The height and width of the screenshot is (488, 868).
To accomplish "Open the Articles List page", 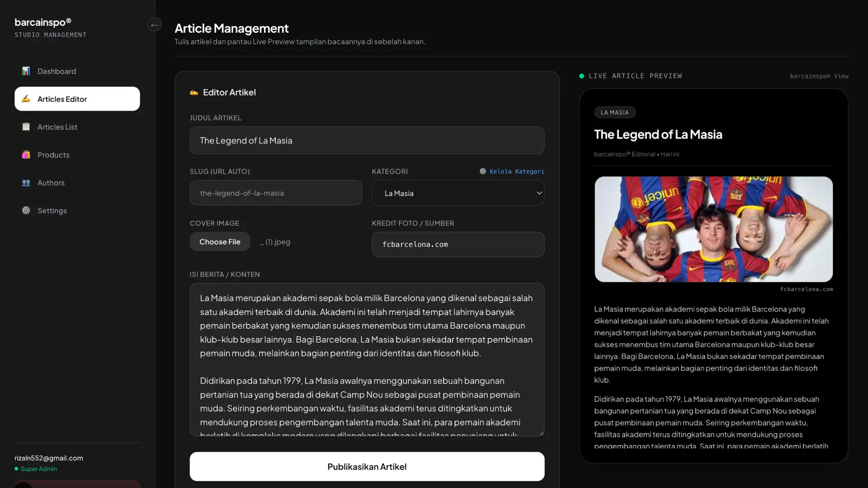I will (77, 127).
